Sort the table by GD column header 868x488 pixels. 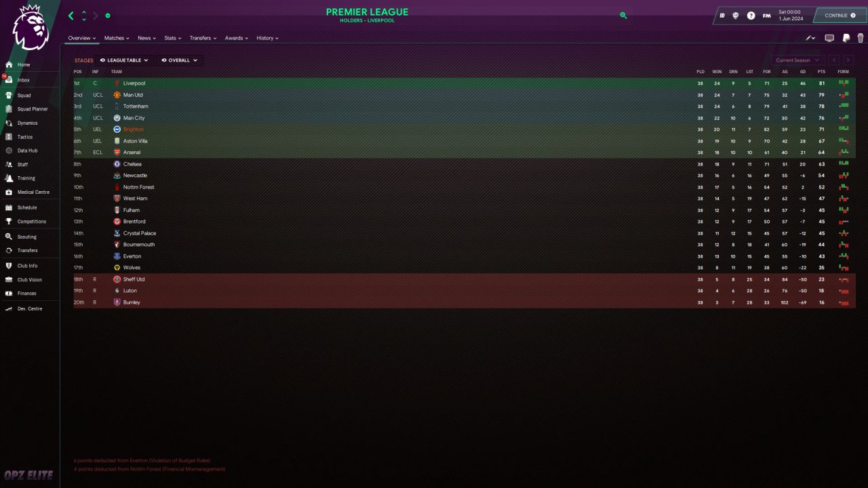click(x=803, y=72)
